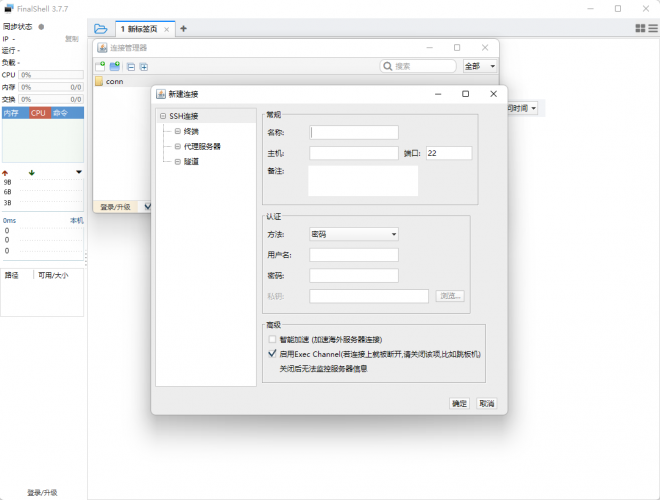Click the 可用/大小 column header
Image resolution: width=660 pixels, height=500 pixels.
click(x=53, y=275)
